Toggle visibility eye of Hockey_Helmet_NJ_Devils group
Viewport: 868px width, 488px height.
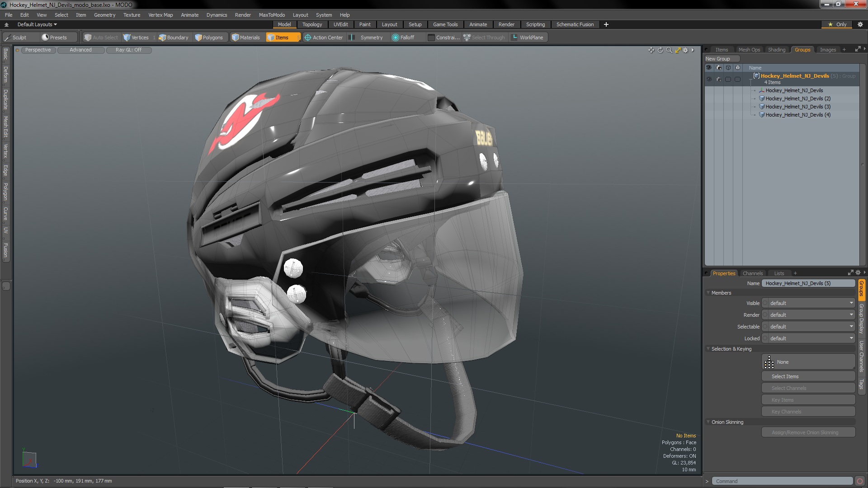tap(709, 79)
